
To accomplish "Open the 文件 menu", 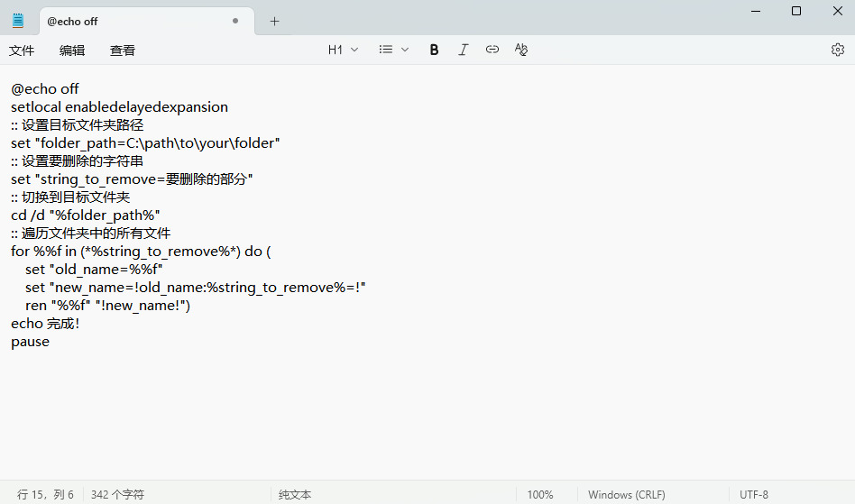I will [22, 50].
